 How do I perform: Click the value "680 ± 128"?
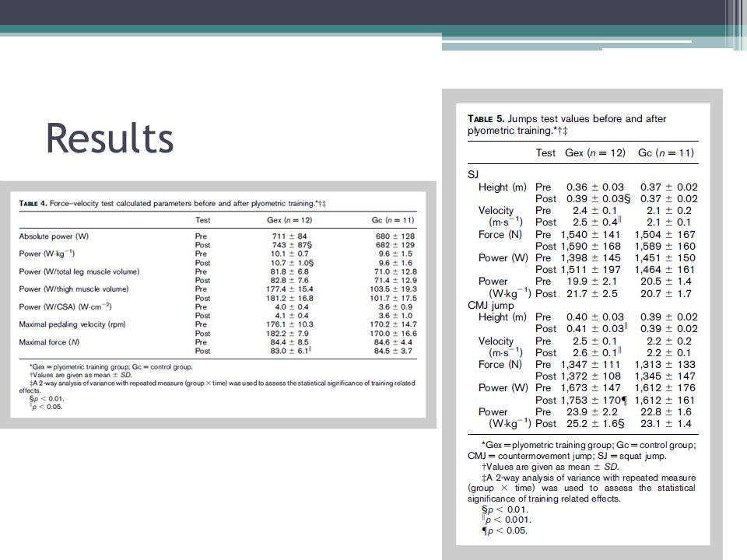click(395, 236)
